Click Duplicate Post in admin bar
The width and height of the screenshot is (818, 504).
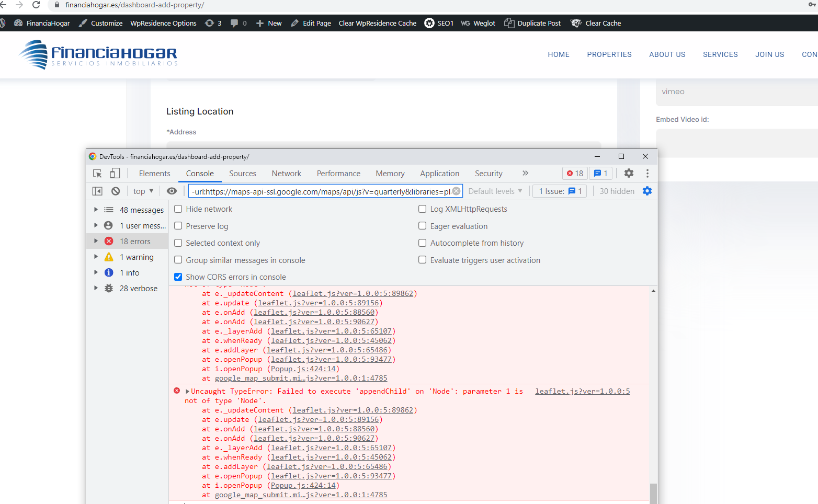pos(532,23)
